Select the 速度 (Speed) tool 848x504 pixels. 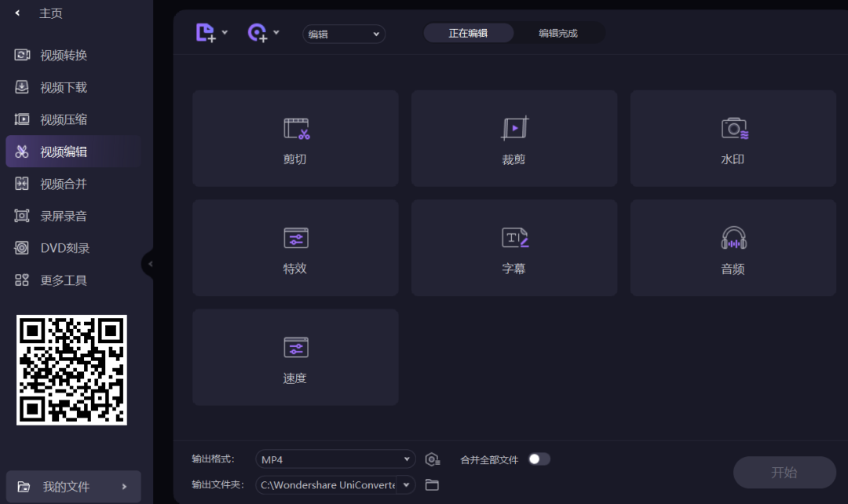coord(294,357)
